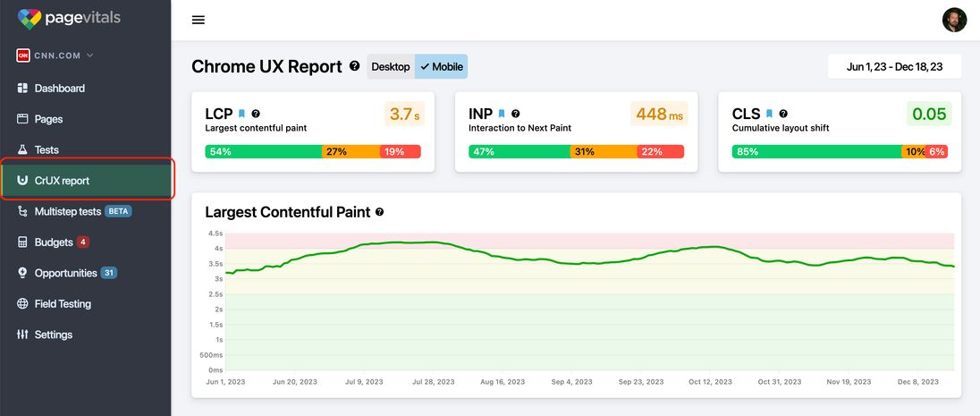Open Dashboard in the sidebar
Viewport: 980px width, 416px height.
click(x=59, y=89)
